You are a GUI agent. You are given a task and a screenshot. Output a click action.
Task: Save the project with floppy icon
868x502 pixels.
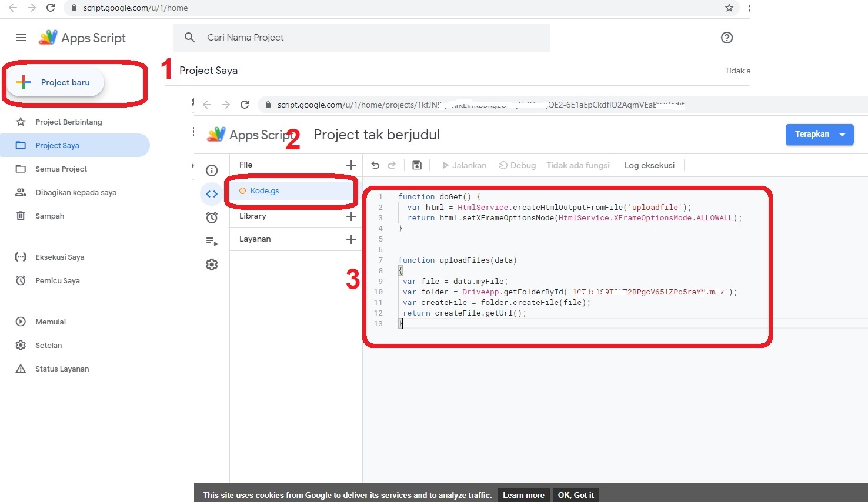[417, 165]
